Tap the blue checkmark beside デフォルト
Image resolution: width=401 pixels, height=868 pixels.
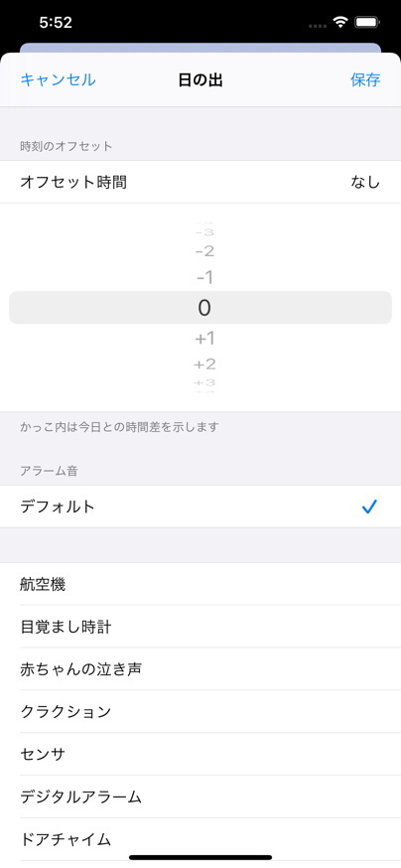tap(369, 506)
